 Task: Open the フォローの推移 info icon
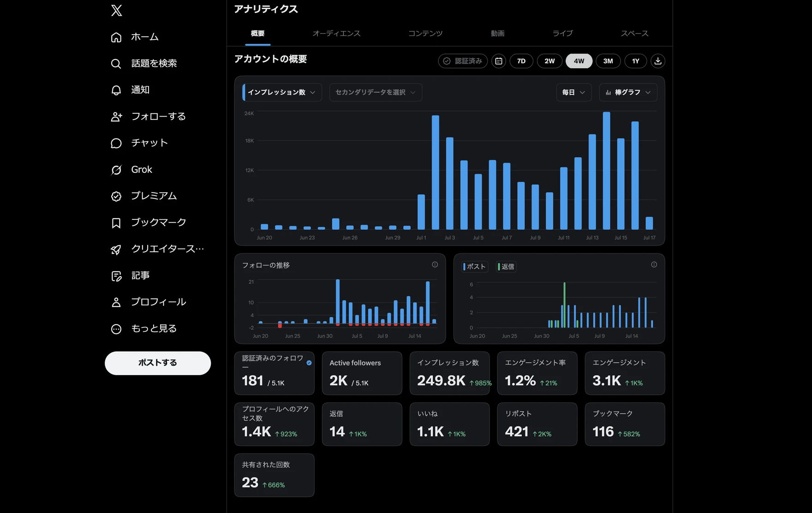[x=435, y=265]
